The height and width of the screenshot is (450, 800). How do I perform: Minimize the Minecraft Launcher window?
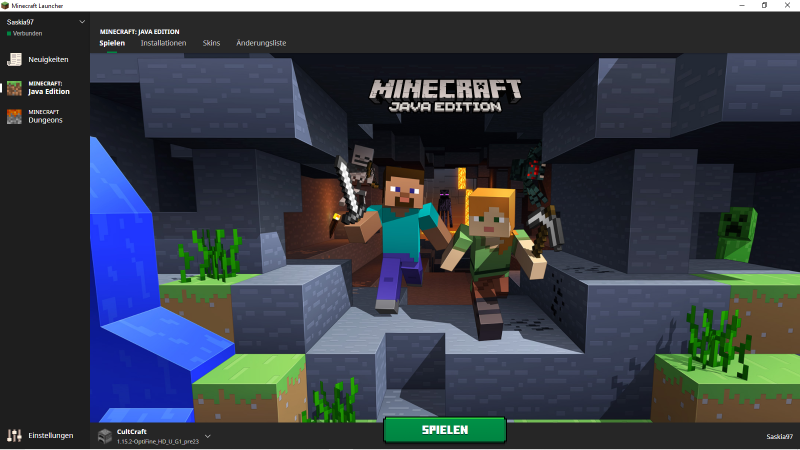coord(736,5)
